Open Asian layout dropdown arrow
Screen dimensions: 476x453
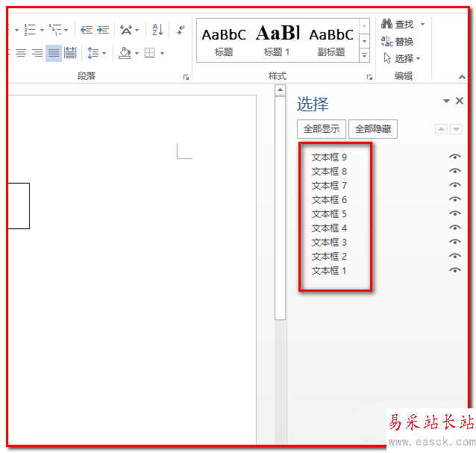pyautogui.click(x=137, y=30)
